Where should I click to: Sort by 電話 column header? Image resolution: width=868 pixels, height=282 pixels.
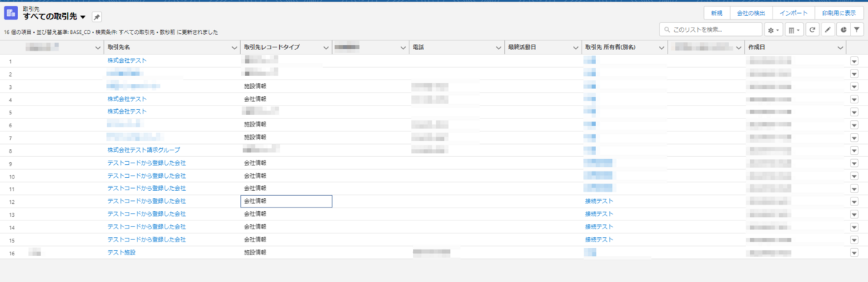click(418, 47)
